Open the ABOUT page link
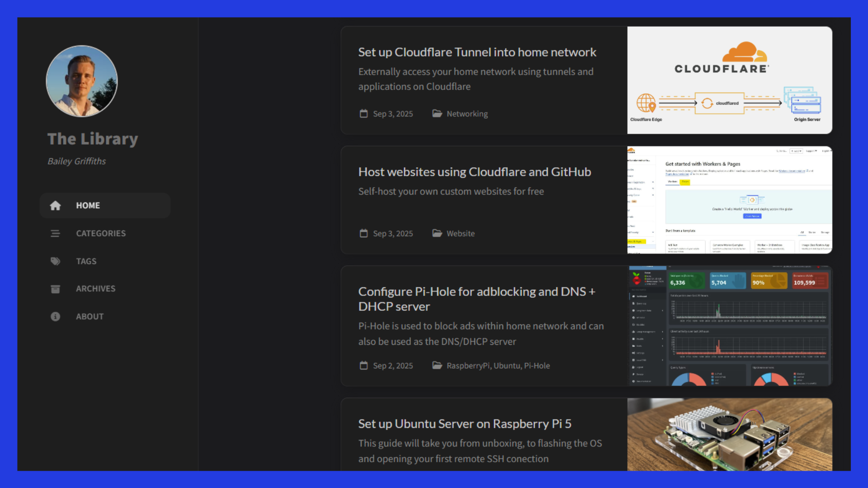Screen dimensions: 868x488 click(90, 317)
